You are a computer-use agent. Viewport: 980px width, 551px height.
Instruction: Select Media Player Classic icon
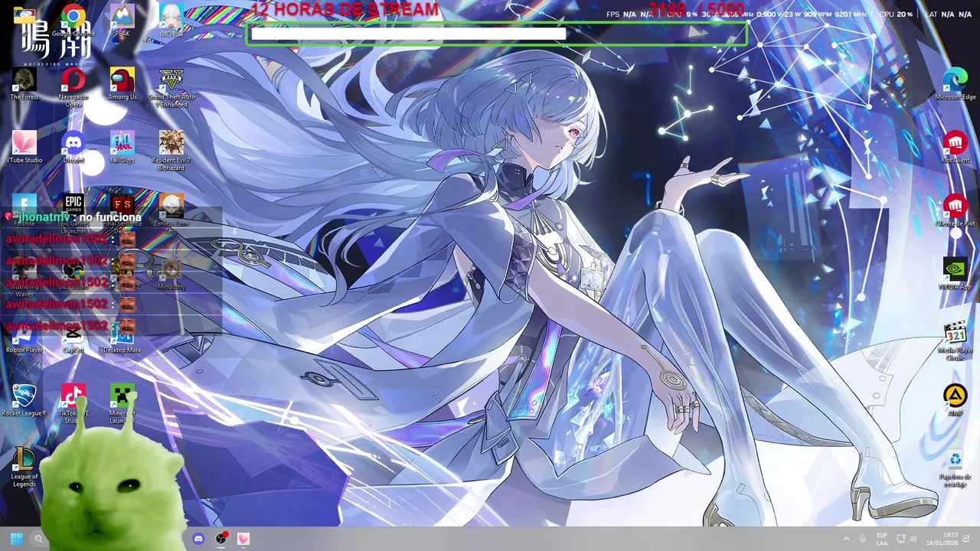pos(955,341)
